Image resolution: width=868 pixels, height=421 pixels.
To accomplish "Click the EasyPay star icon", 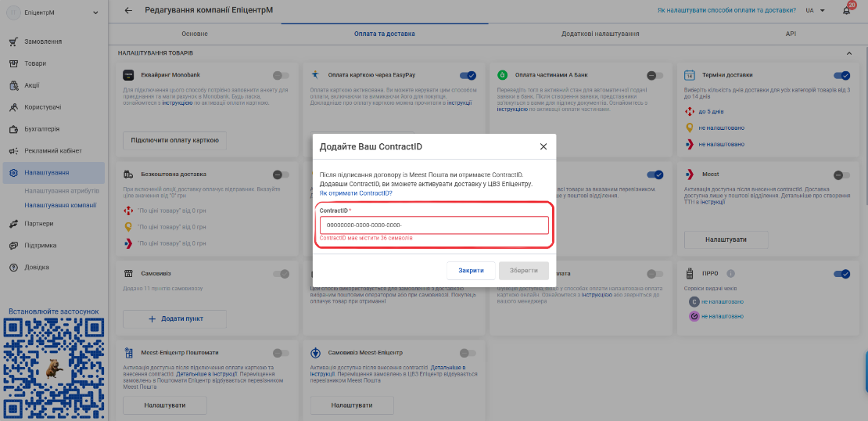I will pos(316,74).
